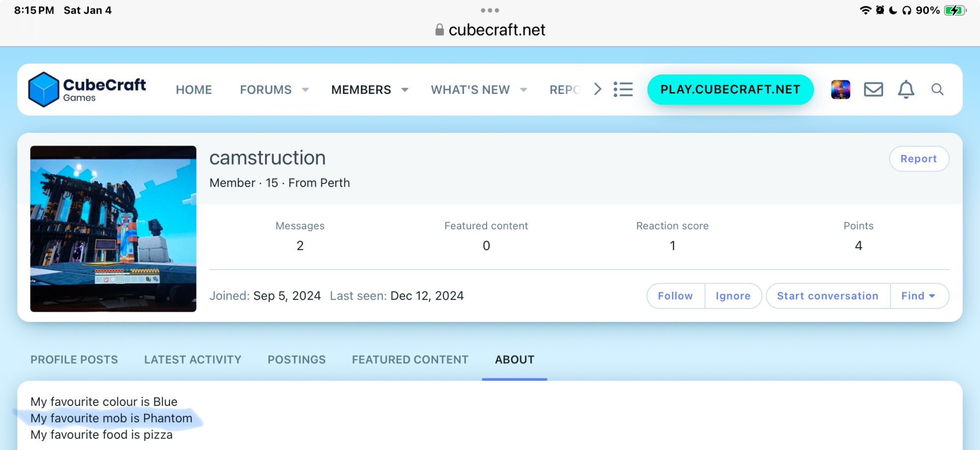Open the alerts bell icon

[x=906, y=89]
